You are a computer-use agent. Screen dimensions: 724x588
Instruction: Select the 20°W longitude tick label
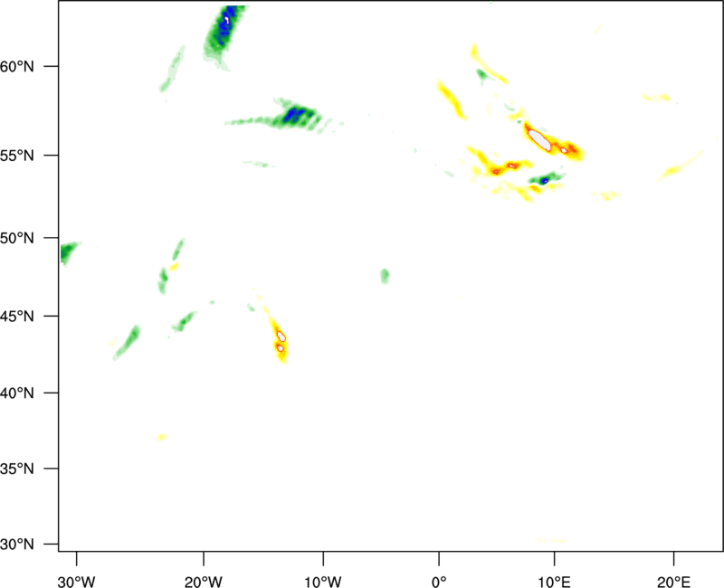pyautogui.click(x=204, y=580)
